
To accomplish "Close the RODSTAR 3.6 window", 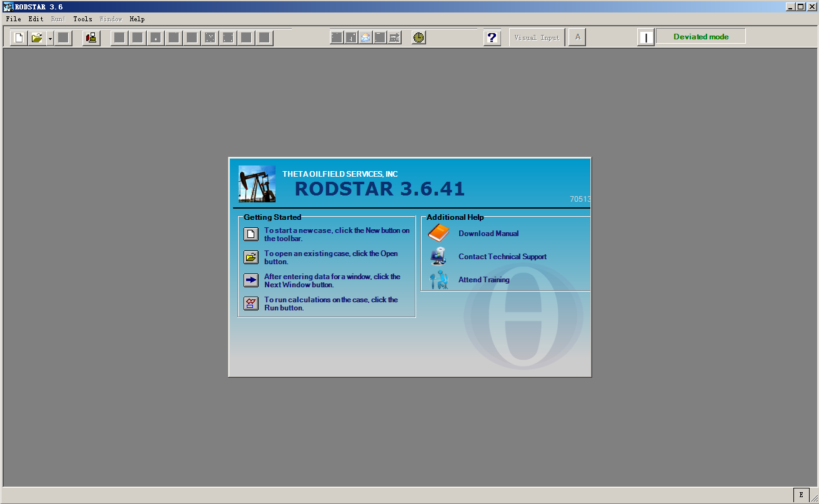I will point(812,6).
